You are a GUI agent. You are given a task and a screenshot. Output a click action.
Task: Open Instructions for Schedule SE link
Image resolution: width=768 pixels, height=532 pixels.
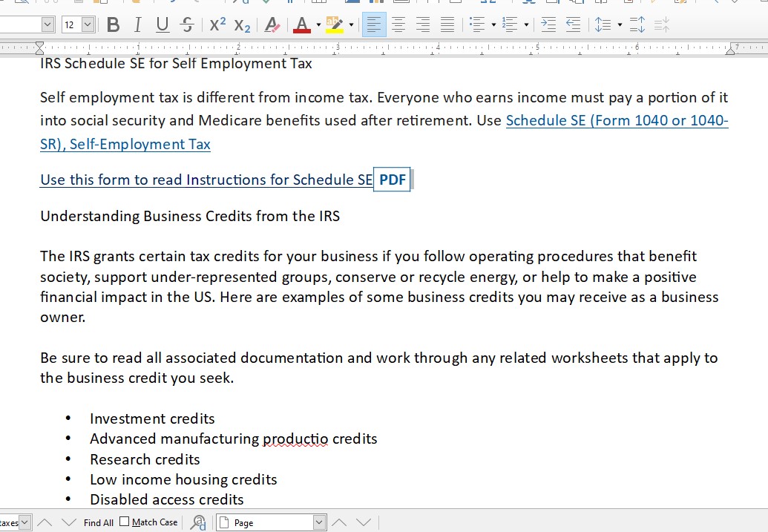[x=206, y=180]
